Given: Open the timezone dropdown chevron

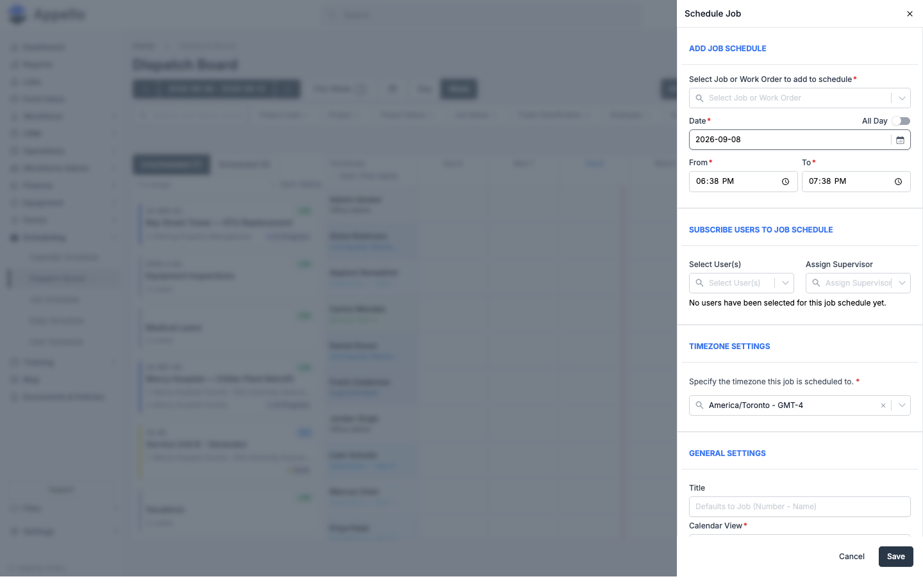Looking at the screenshot, I should point(902,405).
